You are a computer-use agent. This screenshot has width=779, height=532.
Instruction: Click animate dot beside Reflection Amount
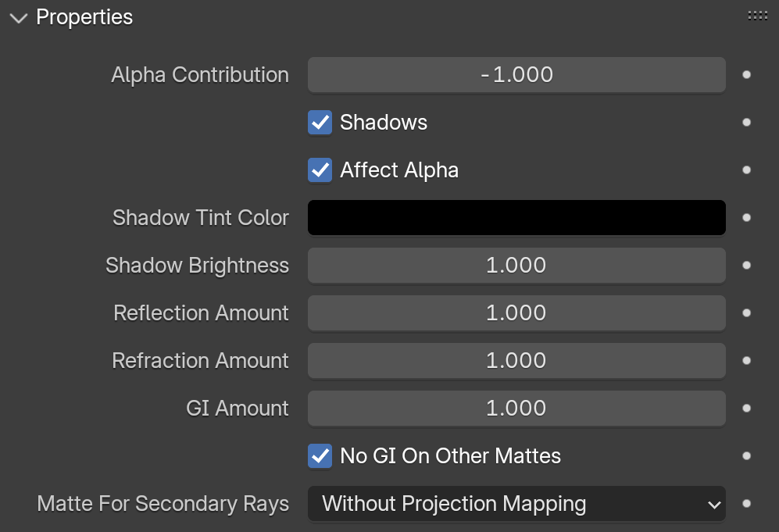746,313
